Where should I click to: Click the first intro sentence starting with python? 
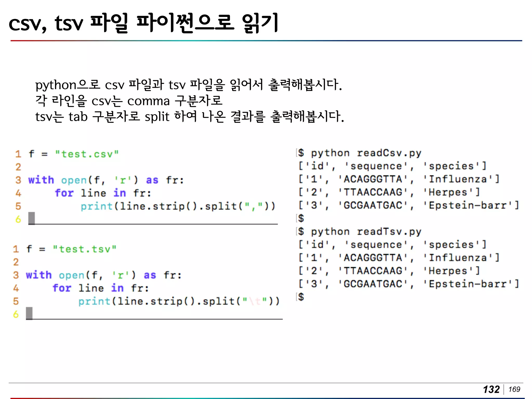[189, 85]
